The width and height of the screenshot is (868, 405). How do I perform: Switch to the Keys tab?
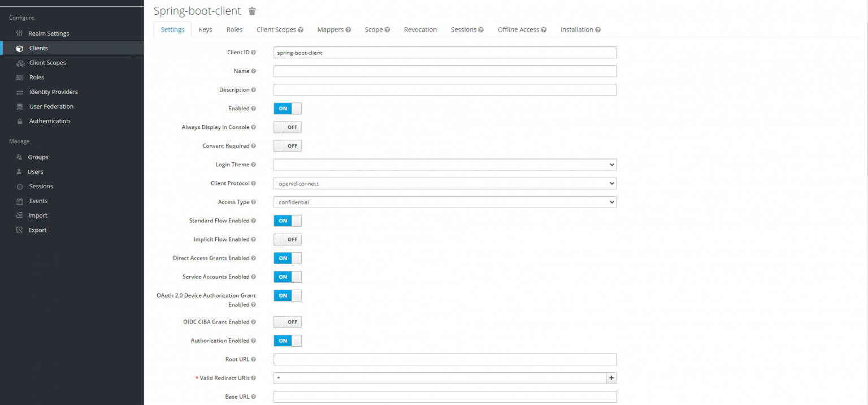click(205, 29)
